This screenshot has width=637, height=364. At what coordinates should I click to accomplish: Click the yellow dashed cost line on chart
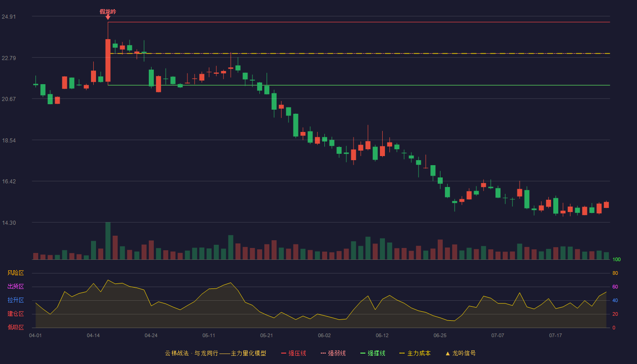359,53
